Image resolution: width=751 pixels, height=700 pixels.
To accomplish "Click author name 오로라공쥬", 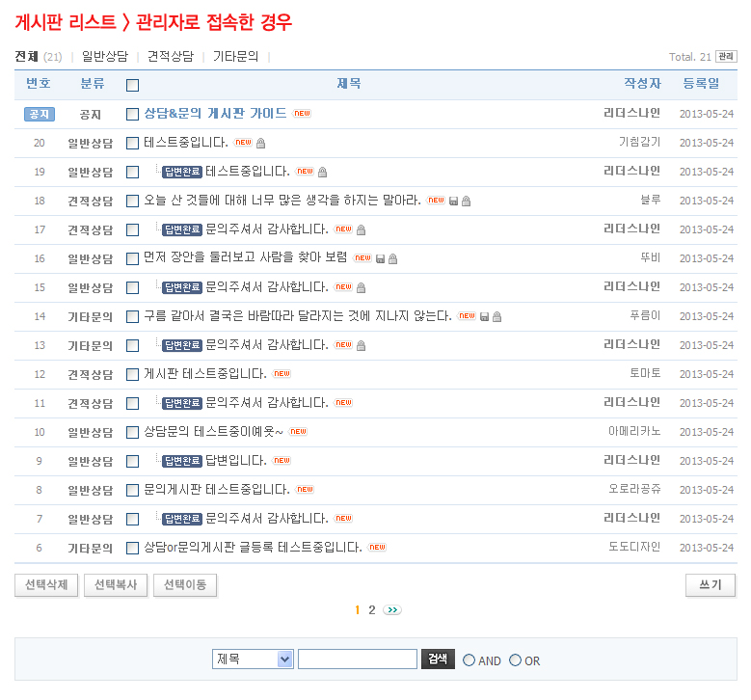I will pyautogui.click(x=634, y=489).
